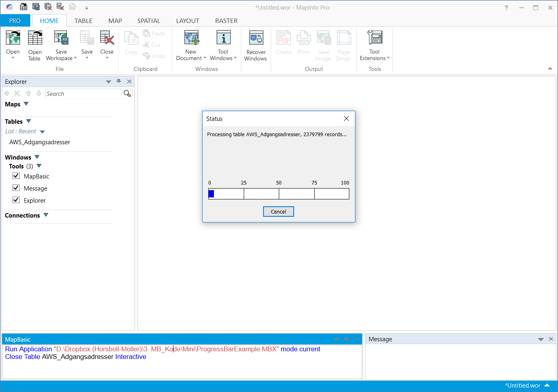The image size is (558, 392).
Task: Click the Close table icon in File group
Action: pyautogui.click(x=107, y=42)
